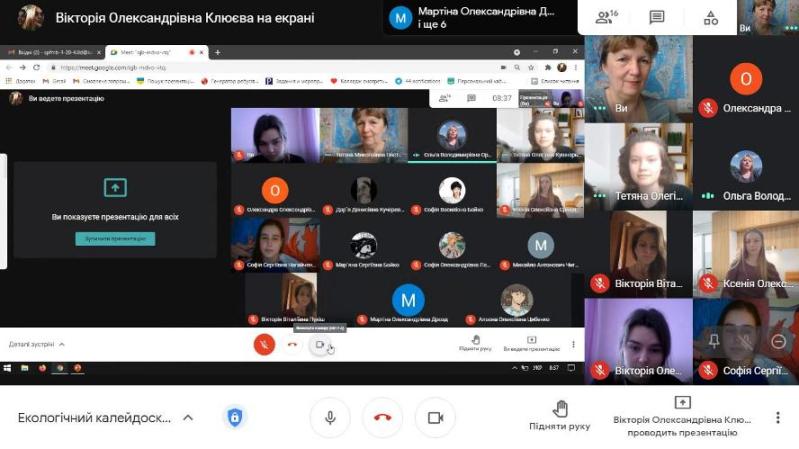The height and width of the screenshot is (449, 799).
Task: Click the three-dots indicator on the Ви tile
Action: (600, 108)
